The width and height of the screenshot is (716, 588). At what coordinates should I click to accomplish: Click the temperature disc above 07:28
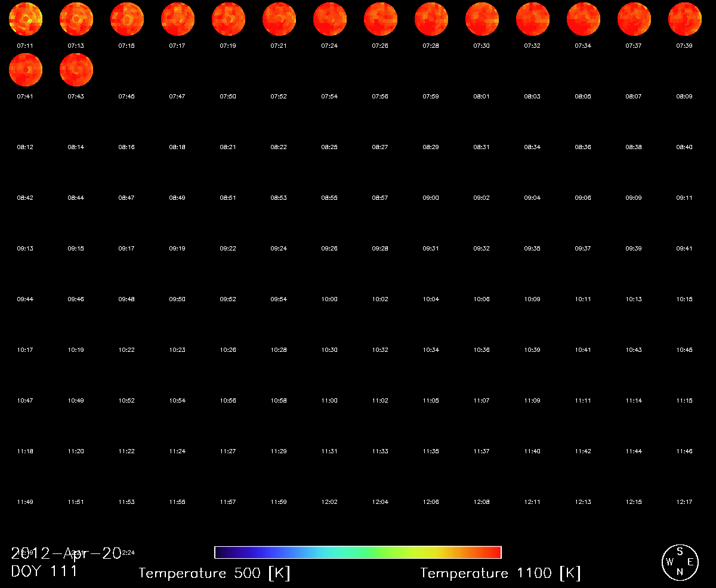click(431, 20)
